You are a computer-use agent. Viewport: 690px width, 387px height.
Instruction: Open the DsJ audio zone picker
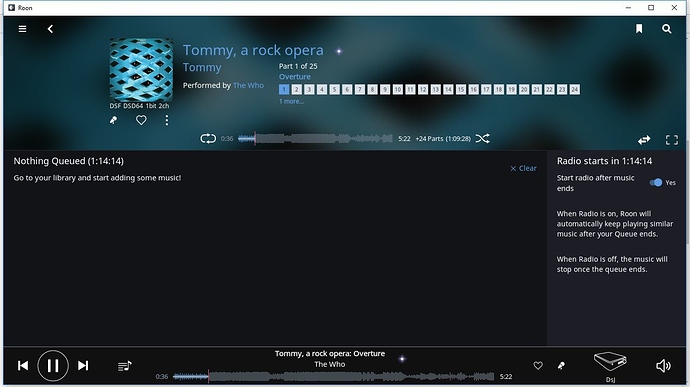pyautogui.click(x=610, y=366)
